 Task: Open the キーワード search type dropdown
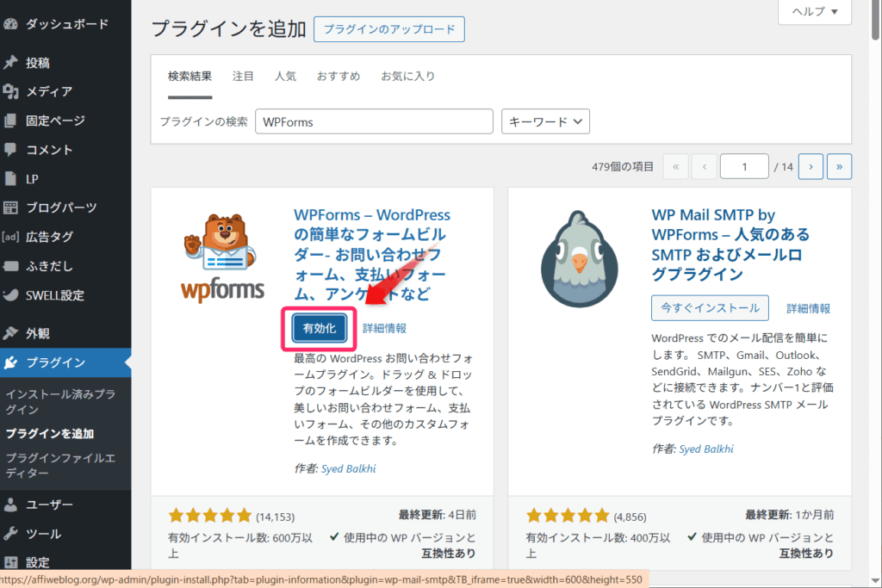tap(545, 121)
